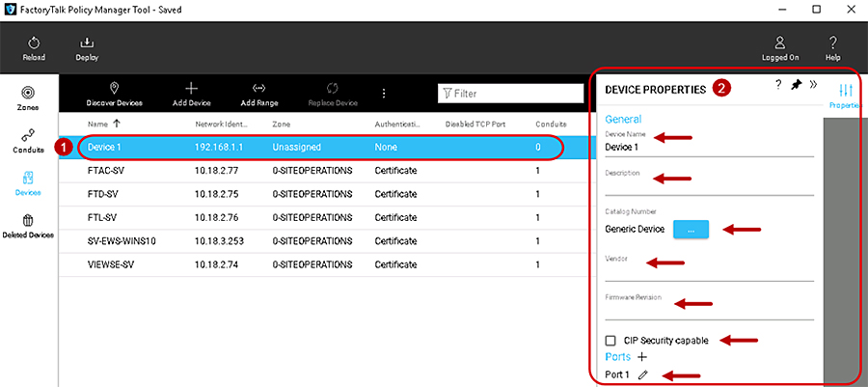Viewport: 868px width, 387px height.
Task: Edit Port 1 with pencil icon
Action: point(642,374)
